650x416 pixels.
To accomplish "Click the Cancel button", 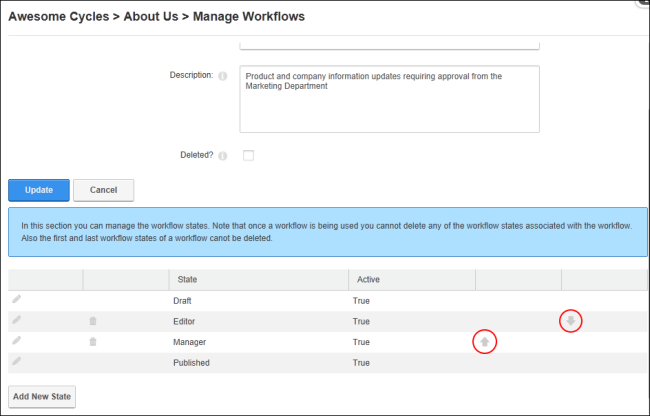I will point(104,190).
